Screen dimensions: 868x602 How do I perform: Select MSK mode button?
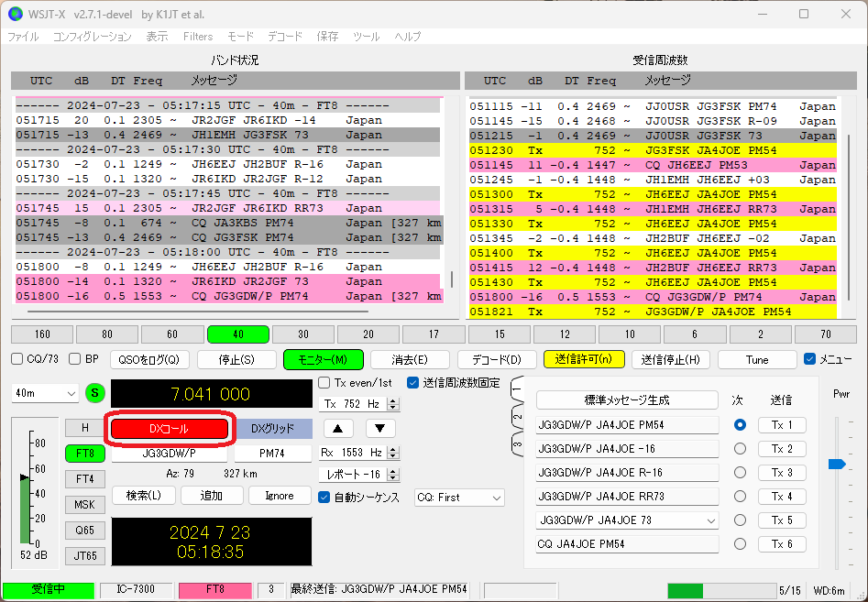[x=84, y=505]
